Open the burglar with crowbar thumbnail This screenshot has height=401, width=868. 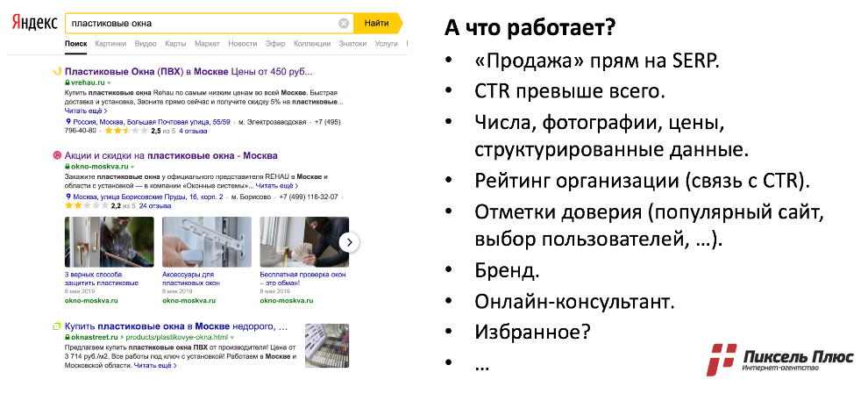point(110,242)
